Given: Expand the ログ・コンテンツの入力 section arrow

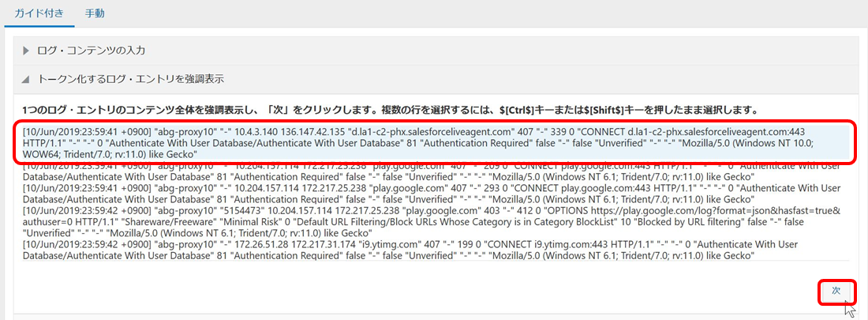Looking at the screenshot, I should pos(25,51).
